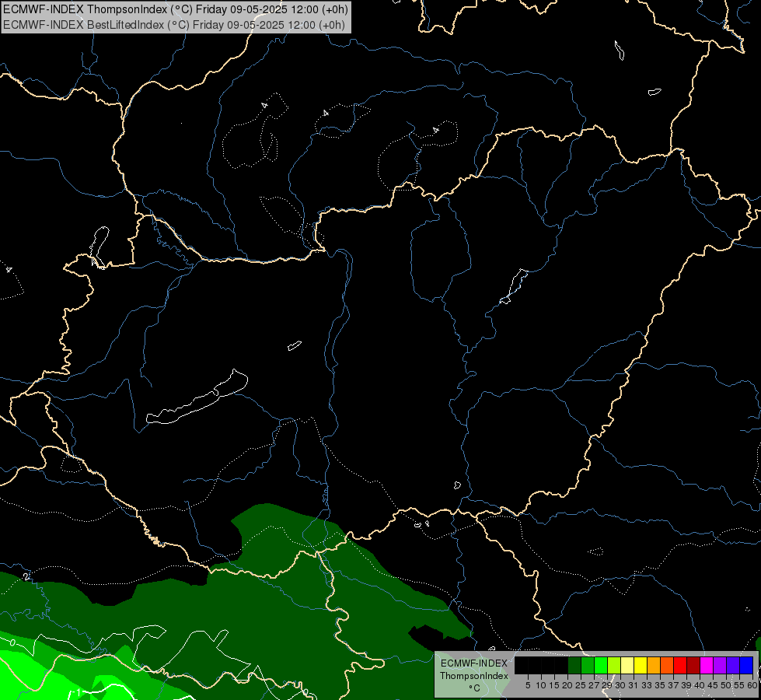This screenshot has width=761, height=700.
Task: Pick the bright red 37–39 legend swatch
Action: (x=680, y=665)
